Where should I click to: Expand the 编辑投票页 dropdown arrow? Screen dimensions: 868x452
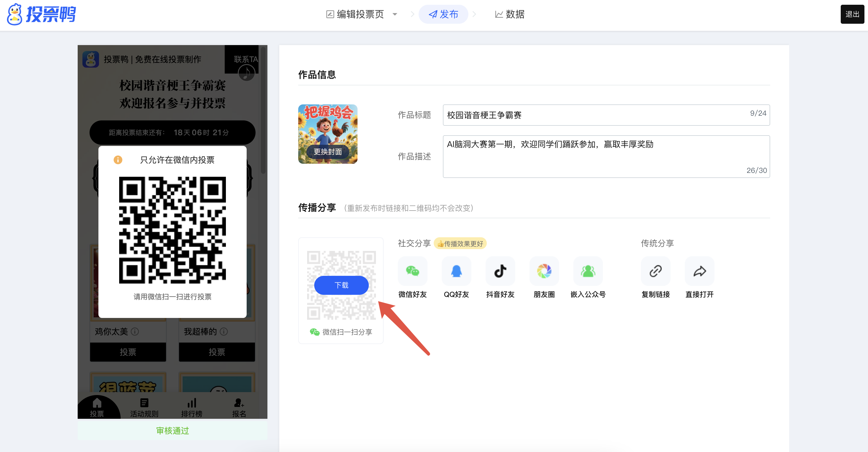(x=395, y=14)
